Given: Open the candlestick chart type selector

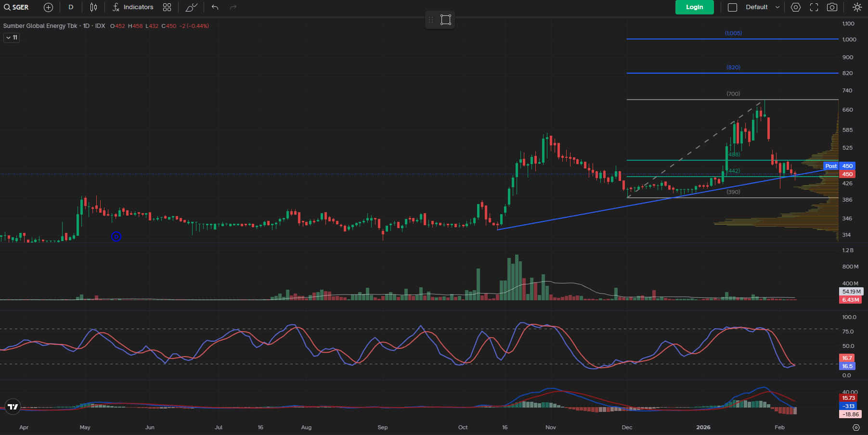Looking at the screenshot, I should coord(93,7).
